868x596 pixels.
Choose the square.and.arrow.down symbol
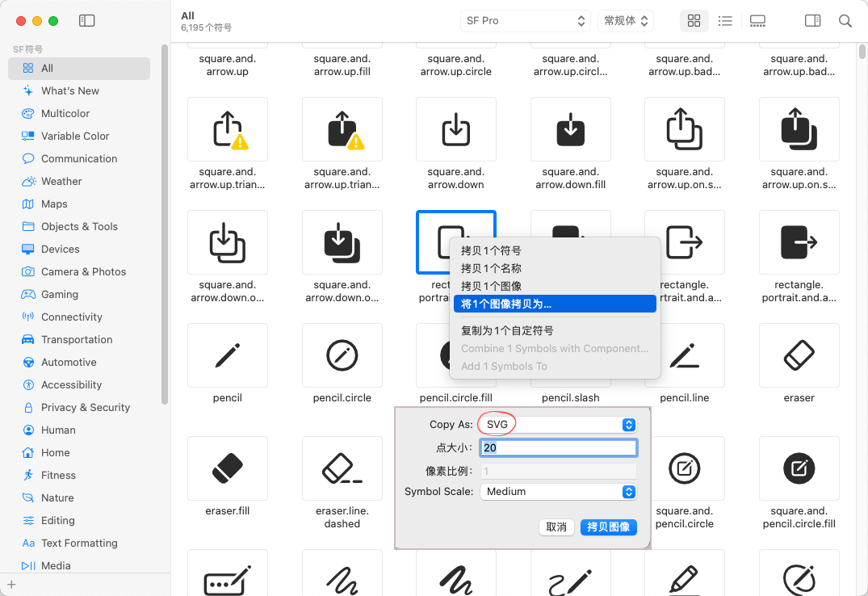coord(456,129)
